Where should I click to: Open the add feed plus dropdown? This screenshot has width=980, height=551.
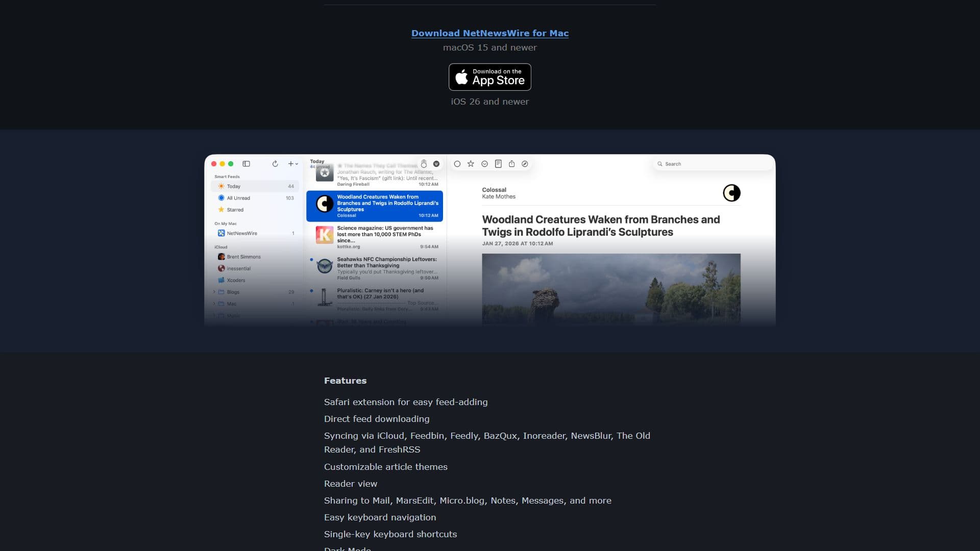point(293,164)
